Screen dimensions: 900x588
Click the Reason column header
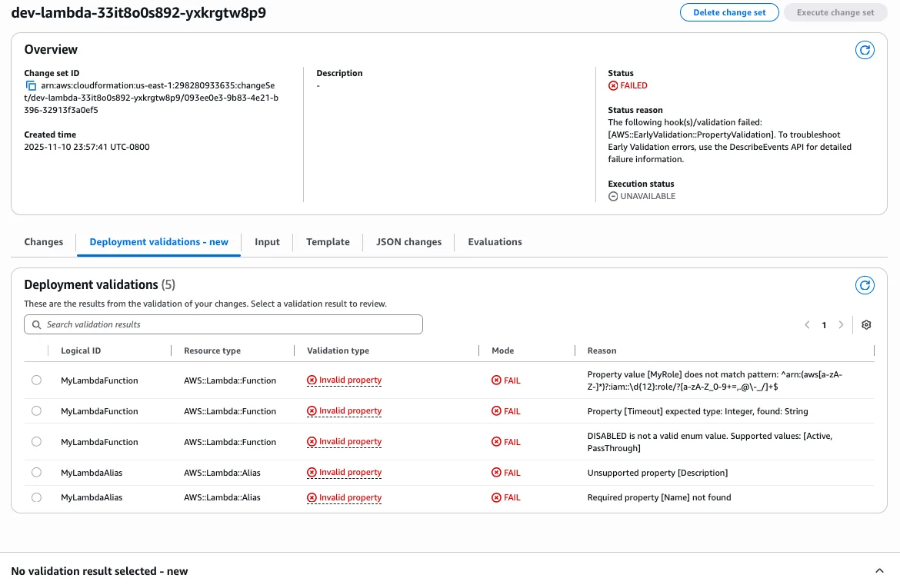(602, 350)
